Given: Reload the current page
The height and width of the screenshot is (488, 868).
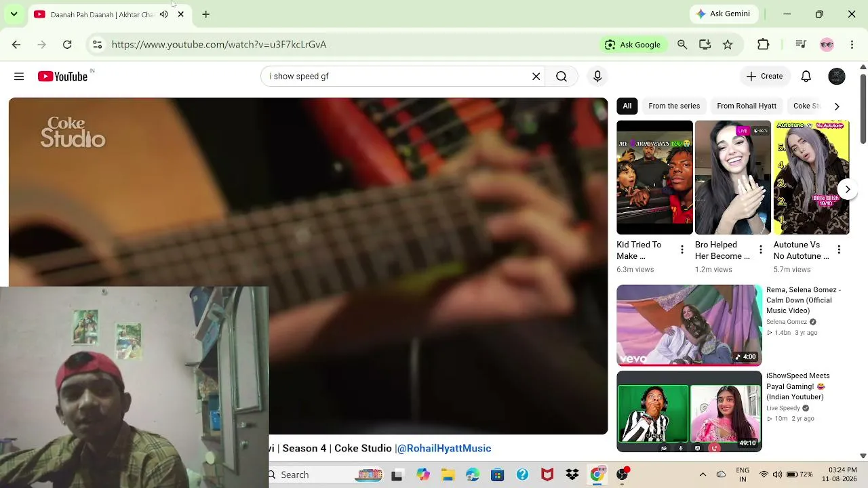Looking at the screenshot, I should 67,45.
